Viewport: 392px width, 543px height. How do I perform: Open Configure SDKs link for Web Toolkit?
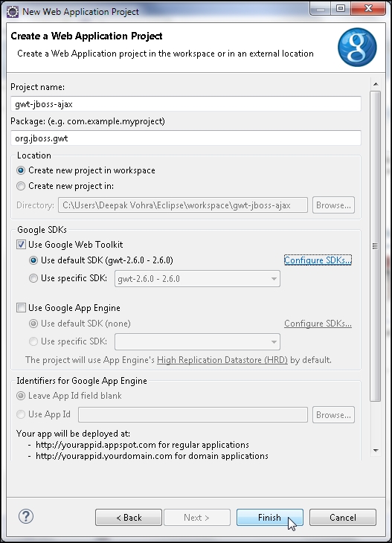click(x=318, y=260)
